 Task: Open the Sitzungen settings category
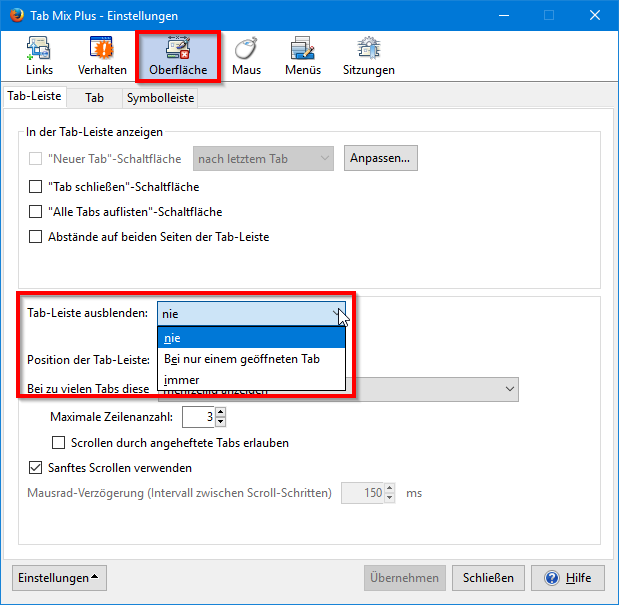pos(369,56)
